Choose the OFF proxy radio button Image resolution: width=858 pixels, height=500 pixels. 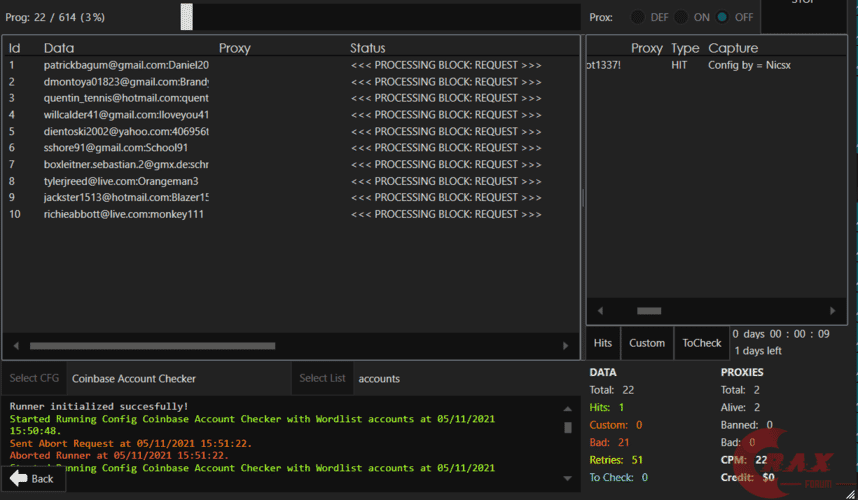pyautogui.click(x=722, y=17)
